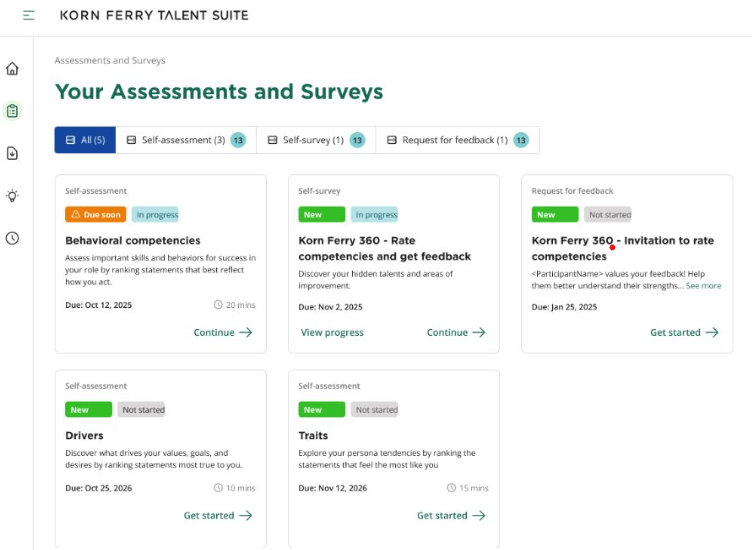
Task: Click Continue on Korn Ferry 360 Rate competencies card
Action: [456, 332]
